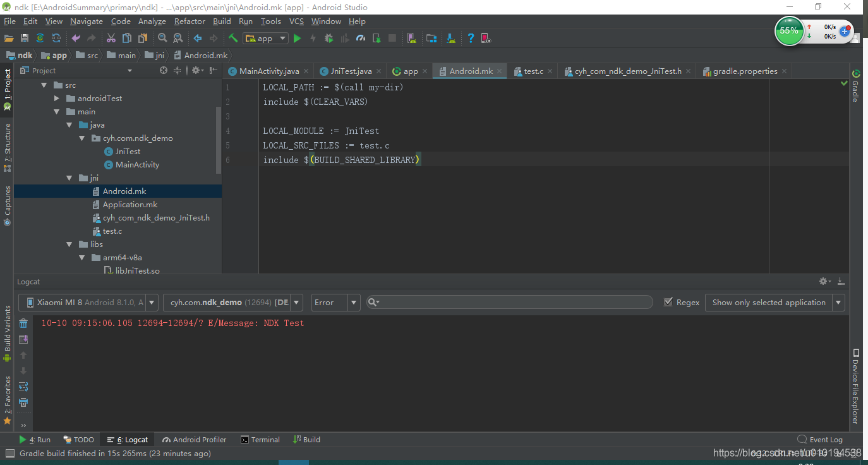Viewport: 868px width, 465px height.
Task: Toggle the Gradle side panel
Action: point(855,86)
